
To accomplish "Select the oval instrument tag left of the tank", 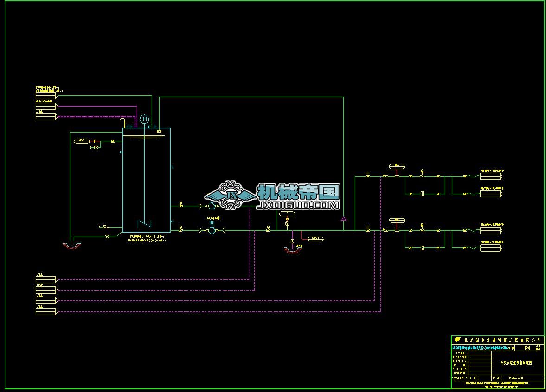I will click(x=82, y=141).
